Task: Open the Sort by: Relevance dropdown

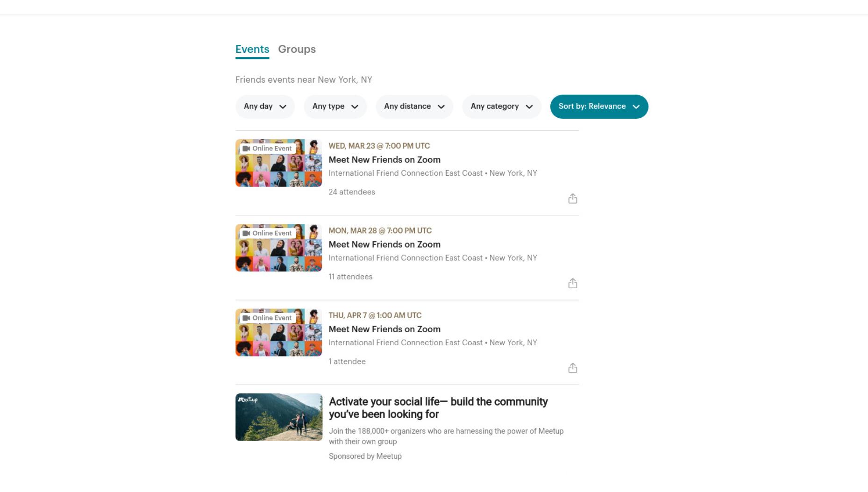Action: [599, 107]
